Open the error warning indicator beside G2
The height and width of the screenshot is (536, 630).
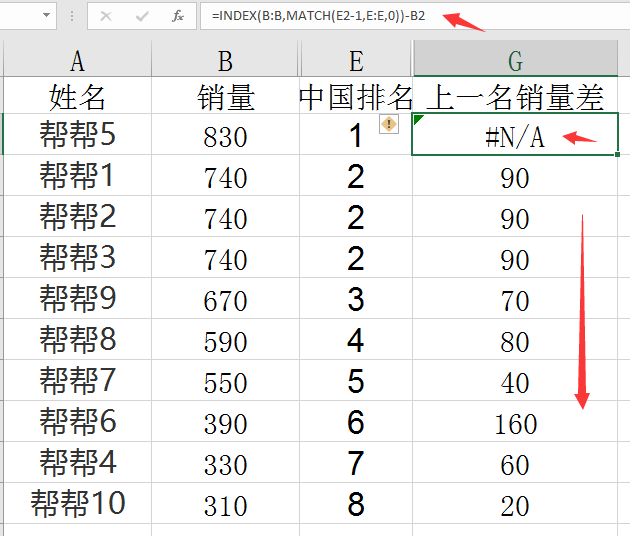pyautogui.click(x=389, y=124)
